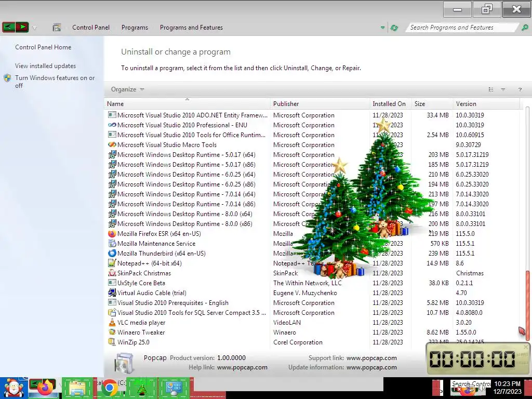Click Control Panel taskbar button
The image size is (532, 399).
(174, 388)
